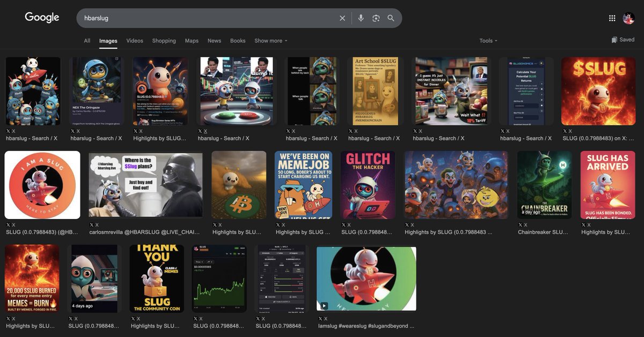Click the Saved link text
This screenshot has height=337, width=644.
[627, 40]
